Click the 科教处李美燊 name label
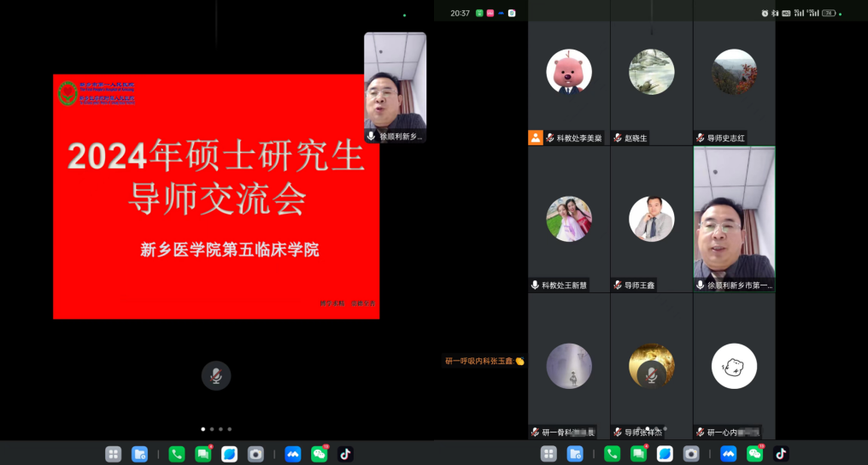This screenshot has height=465, width=868. point(579,138)
